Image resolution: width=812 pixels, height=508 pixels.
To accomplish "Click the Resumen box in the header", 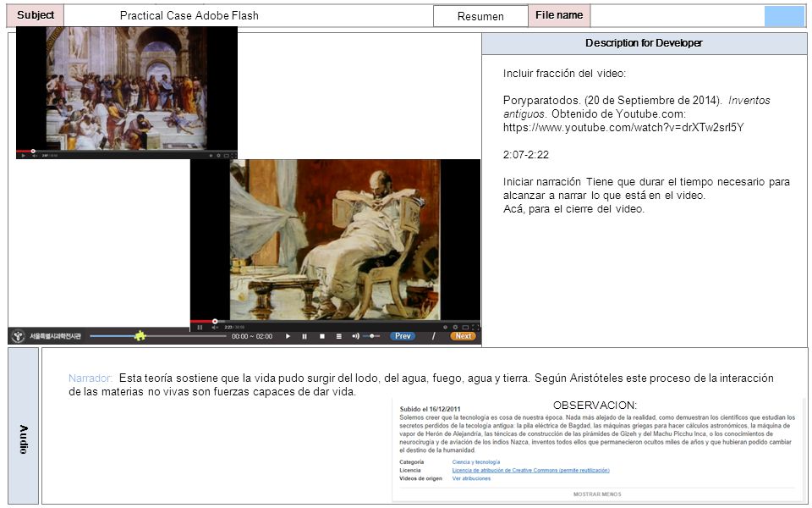I will pos(480,16).
